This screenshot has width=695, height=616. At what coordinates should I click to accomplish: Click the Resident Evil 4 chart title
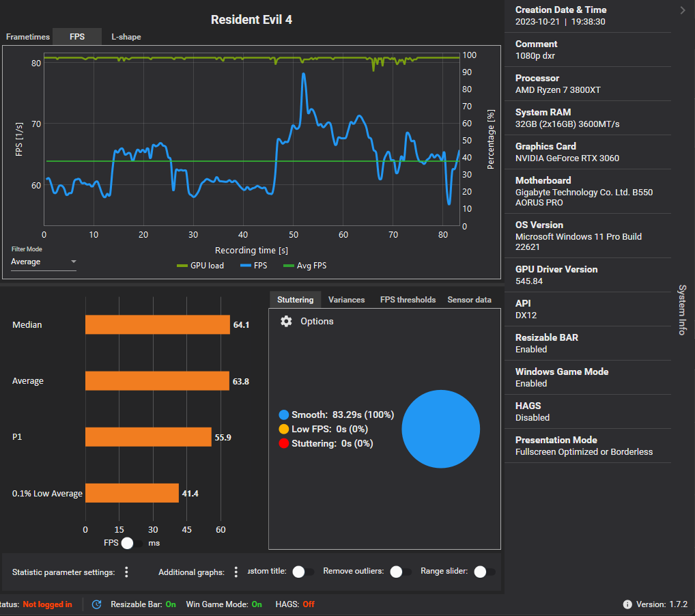(251, 20)
